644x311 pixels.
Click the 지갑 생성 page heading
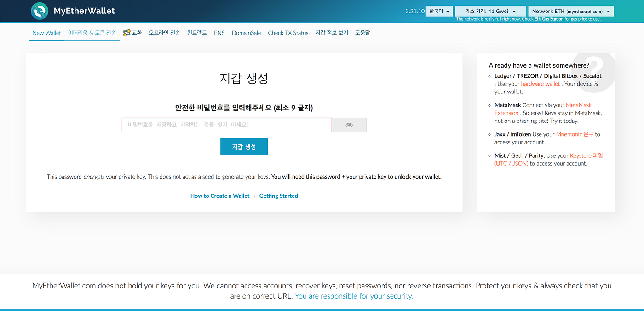(x=244, y=78)
